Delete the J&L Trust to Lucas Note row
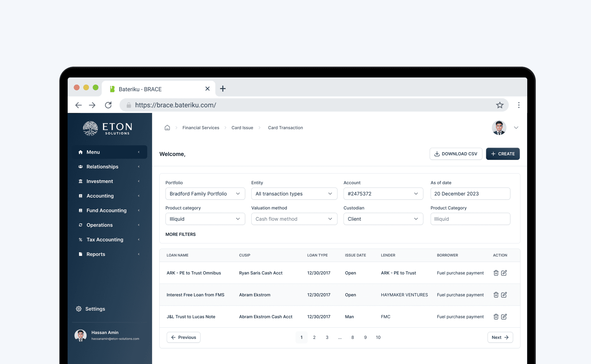Image resolution: width=591 pixels, height=364 pixels. pyautogui.click(x=496, y=317)
